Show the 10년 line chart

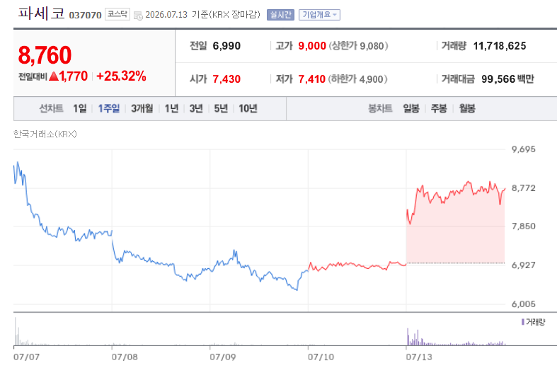pyautogui.click(x=248, y=108)
